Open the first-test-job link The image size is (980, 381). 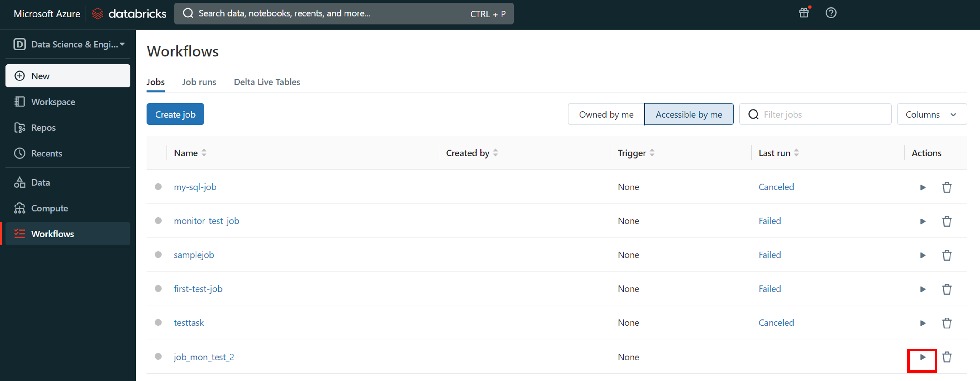[x=198, y=289]
